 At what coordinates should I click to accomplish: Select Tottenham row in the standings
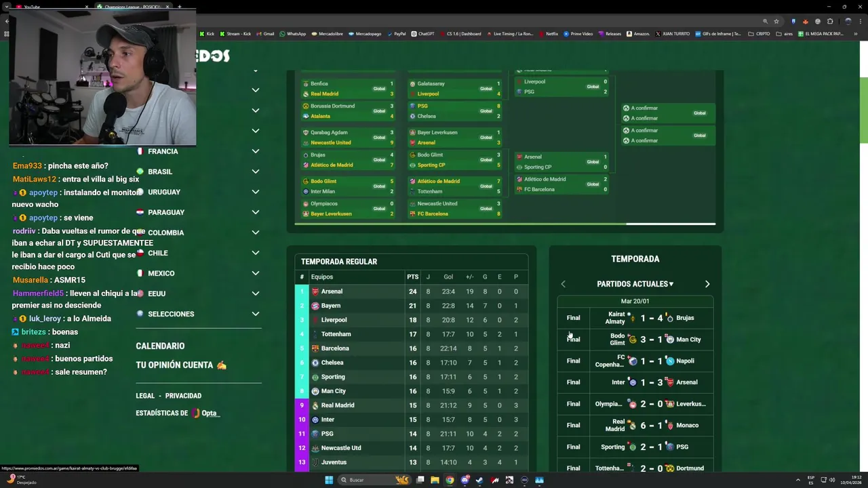click(x=411, y=334)
